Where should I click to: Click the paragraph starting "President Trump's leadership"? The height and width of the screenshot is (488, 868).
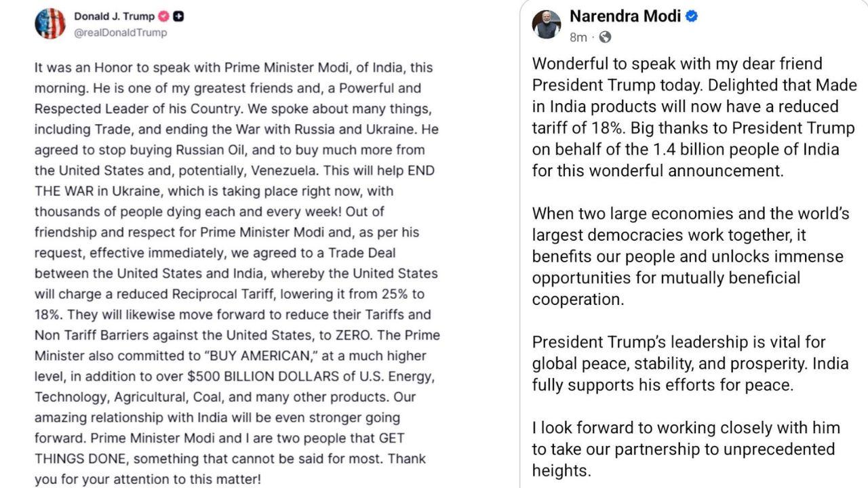click(690, 363)
